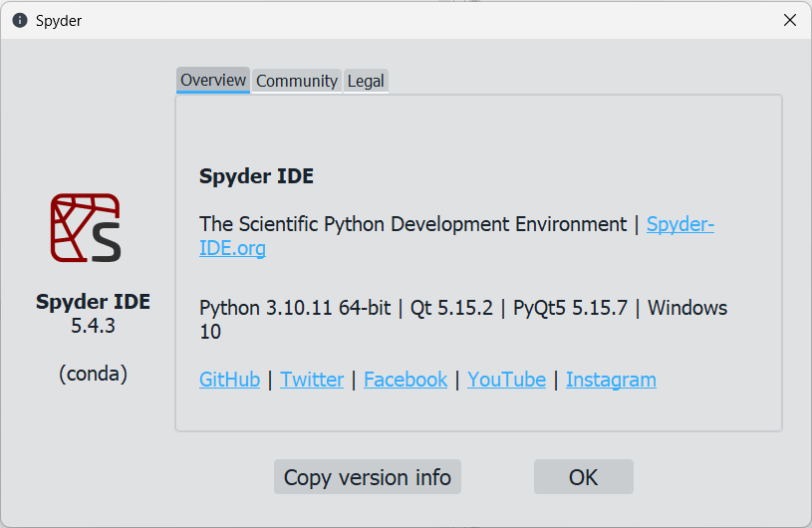Screen dimensions: 812x528
Task: Click the (conda) label
Action: point(94,374)
